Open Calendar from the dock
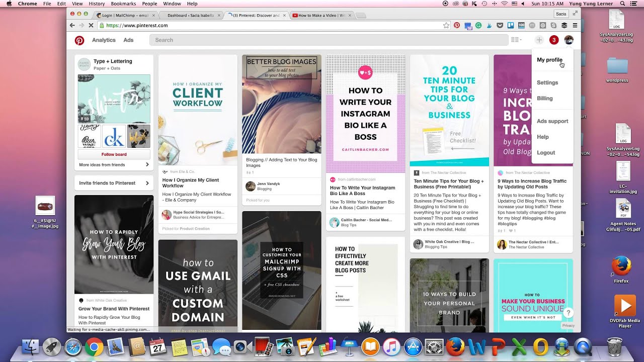 pyautogui.click(x=158, y=347)
